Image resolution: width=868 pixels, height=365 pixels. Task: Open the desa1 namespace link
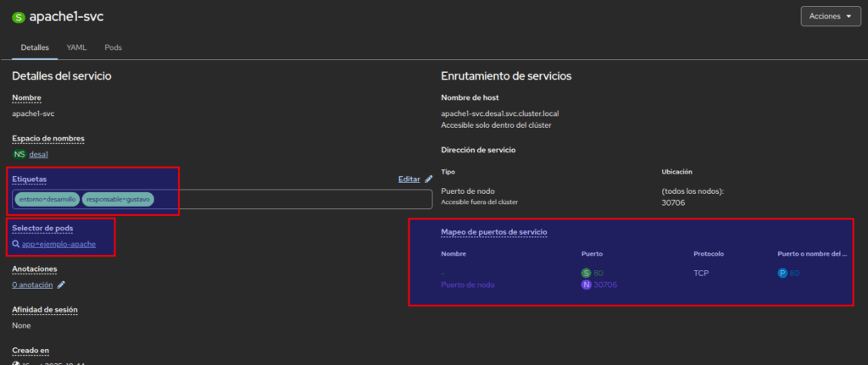(39, 154)
